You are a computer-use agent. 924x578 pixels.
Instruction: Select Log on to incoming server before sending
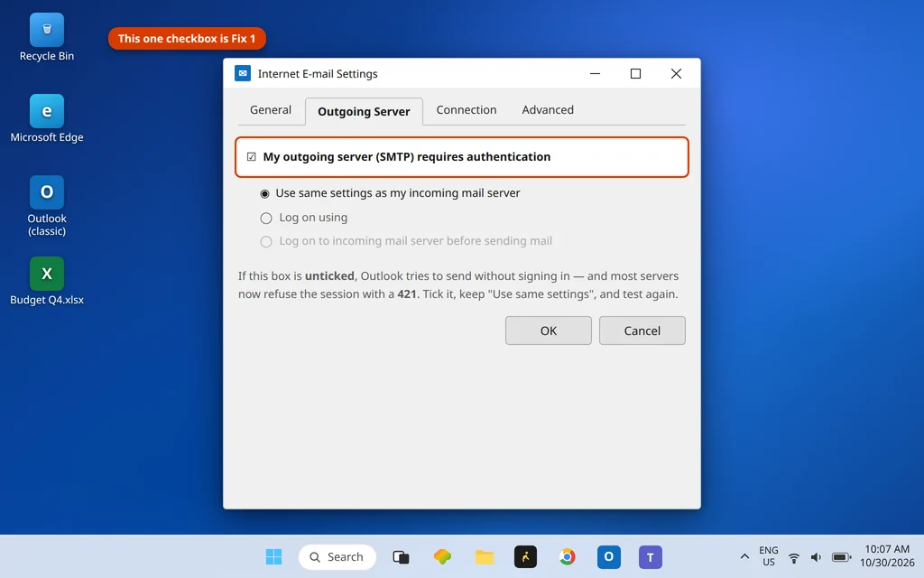point(266,242)
